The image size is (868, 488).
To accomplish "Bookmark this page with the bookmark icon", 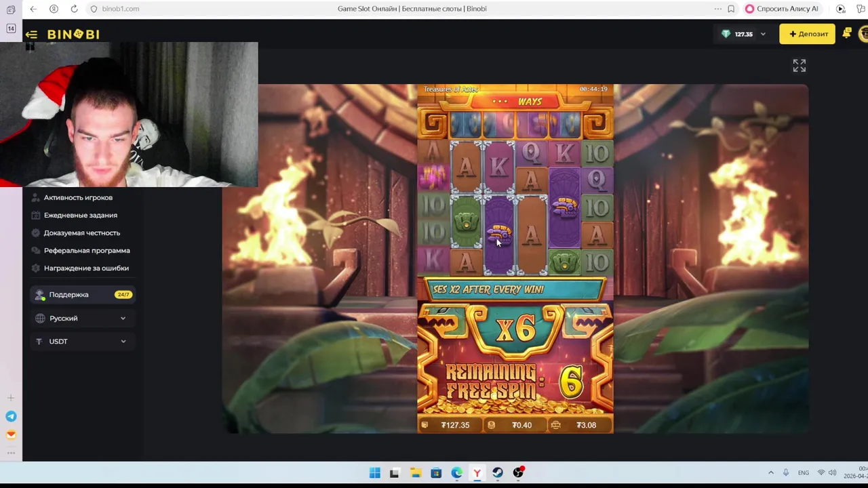I will pos(731,9).
